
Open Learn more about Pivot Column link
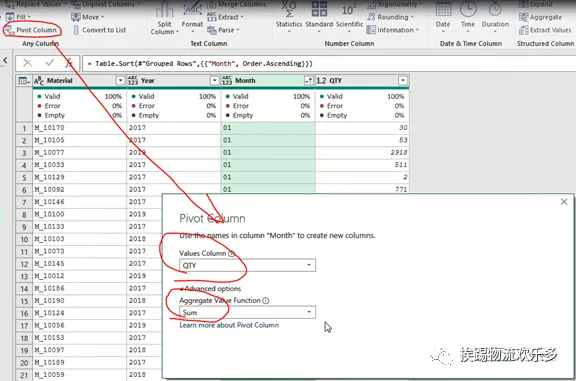pyautogui.click(x=229, y=325)
